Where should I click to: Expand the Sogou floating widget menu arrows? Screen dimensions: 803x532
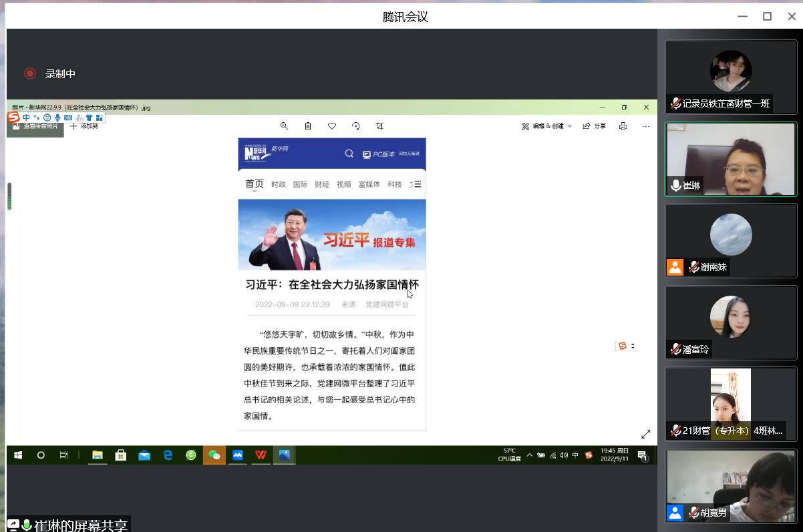click(x=633, y=346)
